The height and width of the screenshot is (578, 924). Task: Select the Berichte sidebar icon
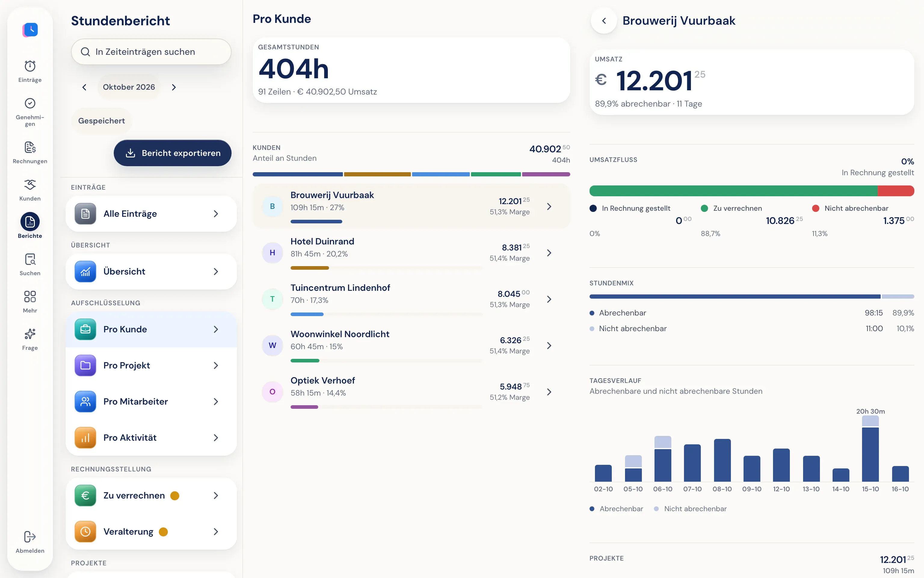(30, 221)
